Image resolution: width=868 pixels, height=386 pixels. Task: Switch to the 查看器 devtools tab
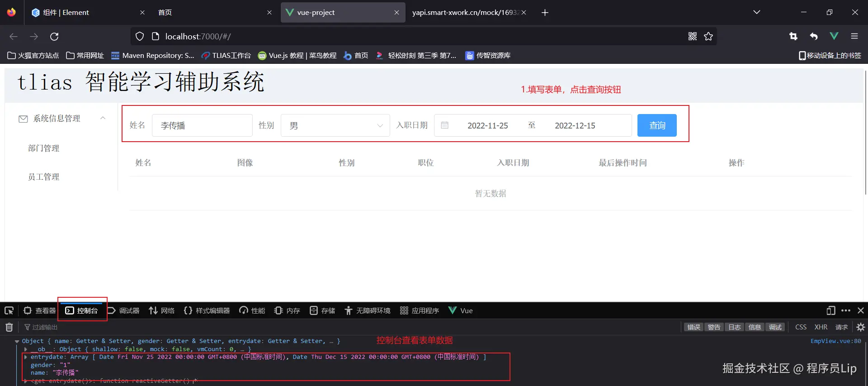coord(40,310)
